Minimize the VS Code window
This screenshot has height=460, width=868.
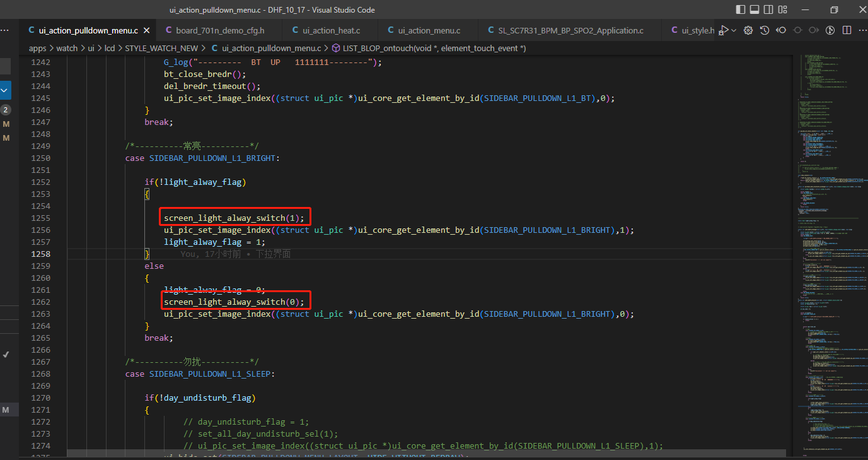806,9
